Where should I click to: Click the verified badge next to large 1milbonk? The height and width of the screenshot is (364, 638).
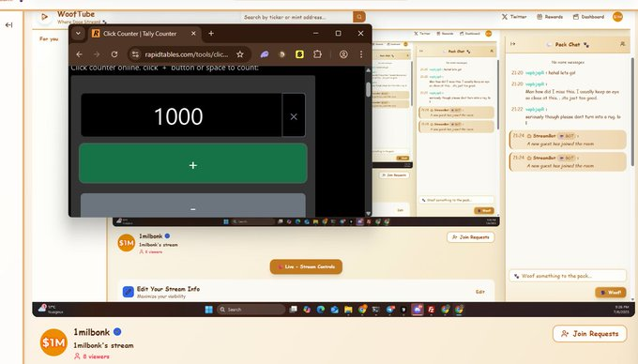click(x=117, y=332)
